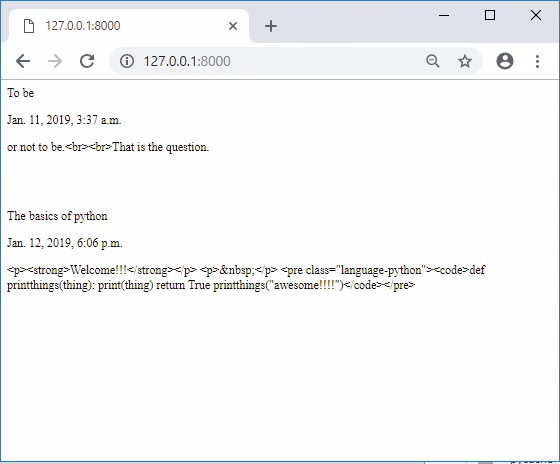Open the zoom magnifier in address bar
560x464 pixels.
coord(432,61)
